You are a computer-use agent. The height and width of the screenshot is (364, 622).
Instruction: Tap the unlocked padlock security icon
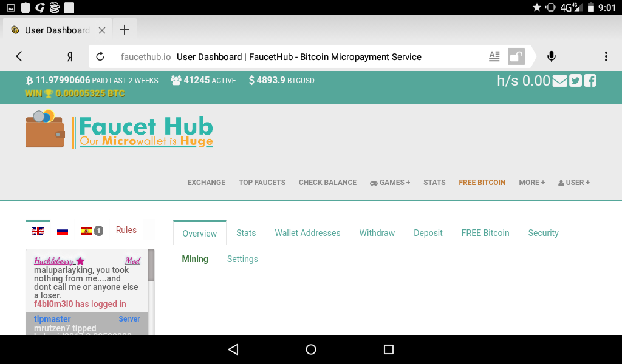click(x=516, y=56)
